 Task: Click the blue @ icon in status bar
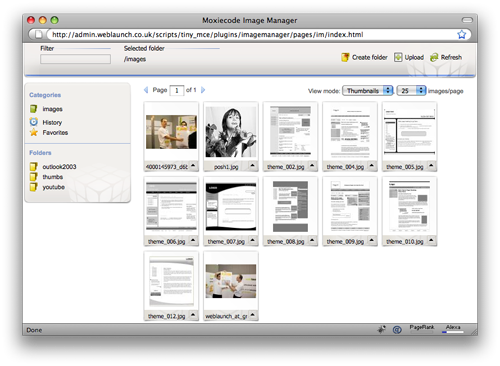397,330
